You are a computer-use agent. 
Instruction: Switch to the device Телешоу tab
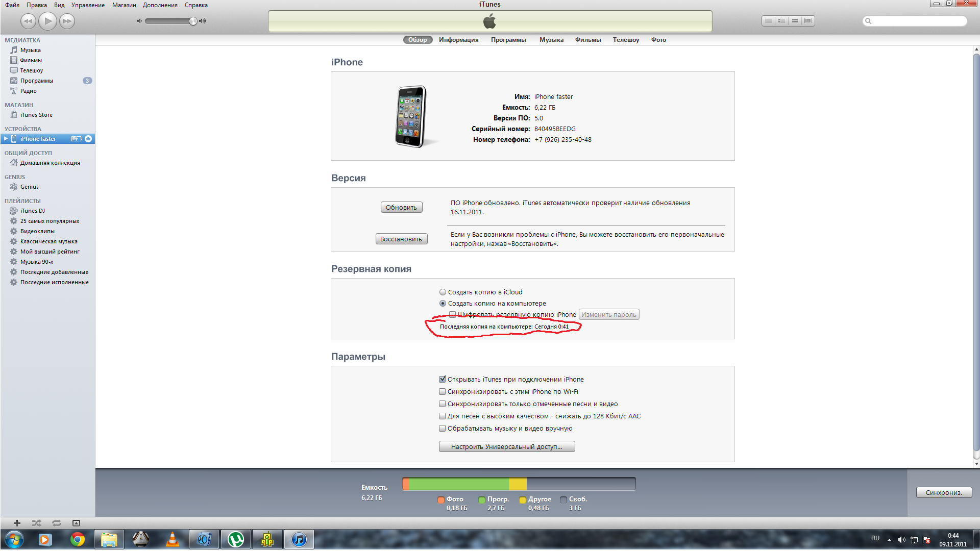[x=626, y=40]
